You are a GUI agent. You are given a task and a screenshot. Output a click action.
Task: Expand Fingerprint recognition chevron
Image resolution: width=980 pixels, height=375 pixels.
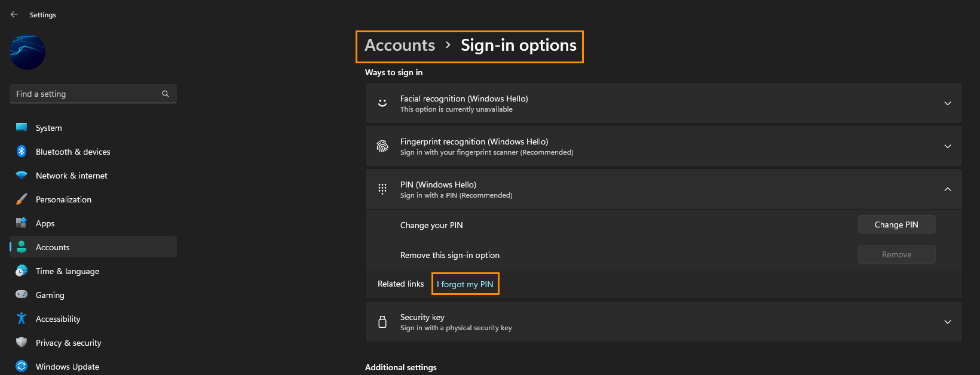click(x=948, y=146)
